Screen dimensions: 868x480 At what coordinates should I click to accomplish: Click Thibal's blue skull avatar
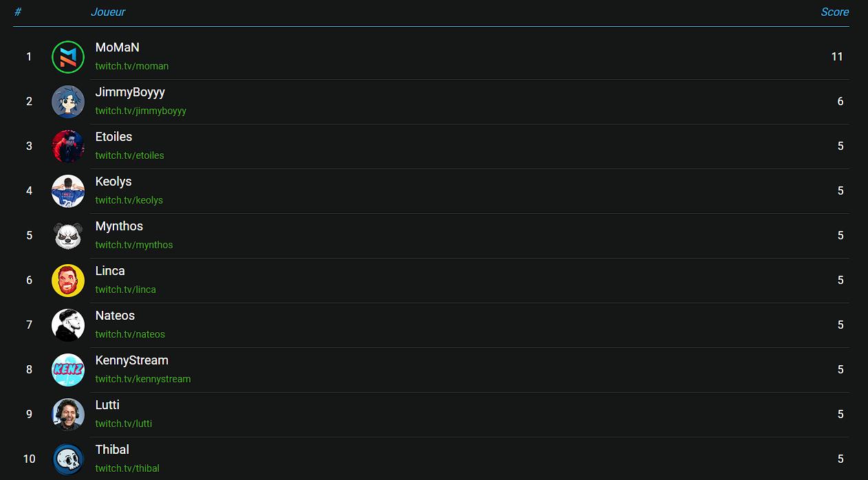(68, 459)
